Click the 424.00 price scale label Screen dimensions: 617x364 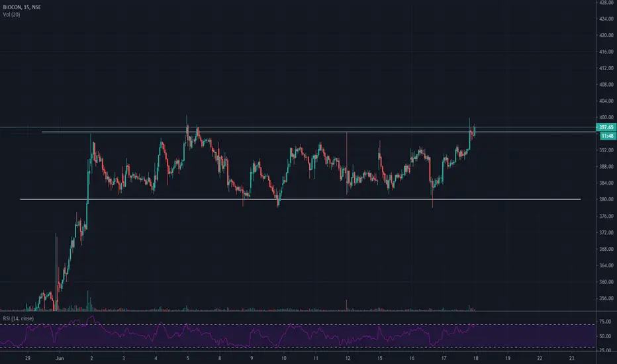[x=606, y=19]
